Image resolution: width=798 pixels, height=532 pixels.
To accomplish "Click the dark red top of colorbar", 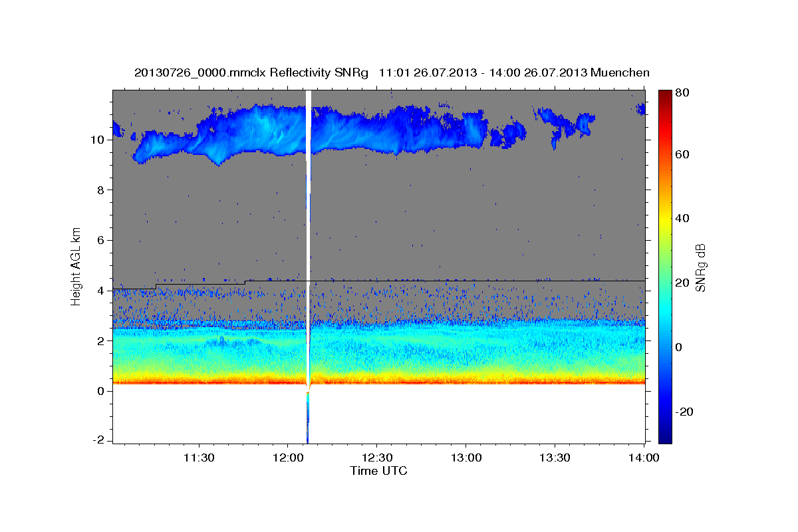I will [x=665, y=96].
